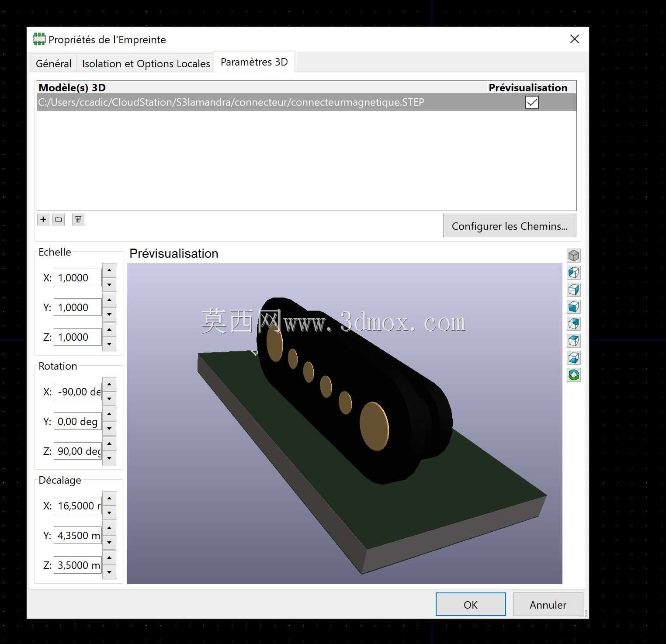Increase Echelle Y with up arrow
Image resolution: width=666 pixels, height=644 pixels.
(109, 300)
